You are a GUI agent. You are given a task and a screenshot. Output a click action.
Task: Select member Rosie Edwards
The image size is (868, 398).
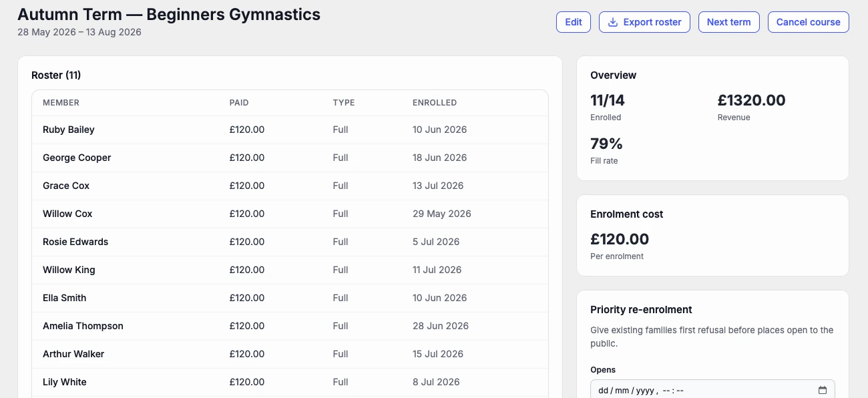coord(75,242)
